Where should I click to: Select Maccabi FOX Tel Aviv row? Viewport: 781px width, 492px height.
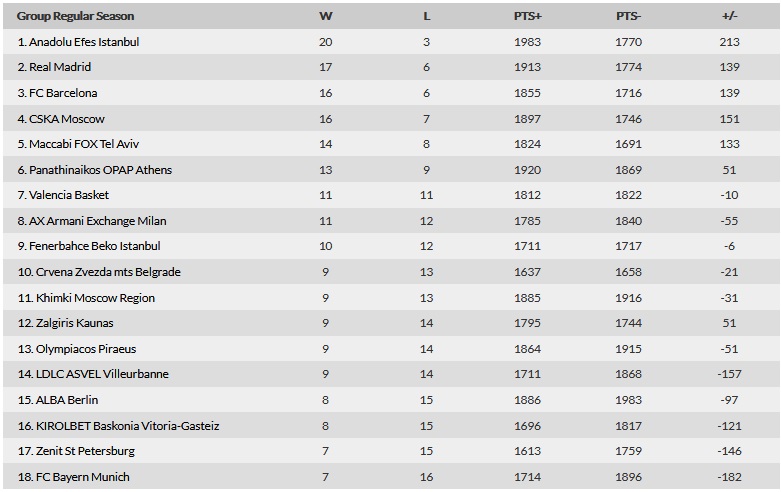[x=390, y=144]
